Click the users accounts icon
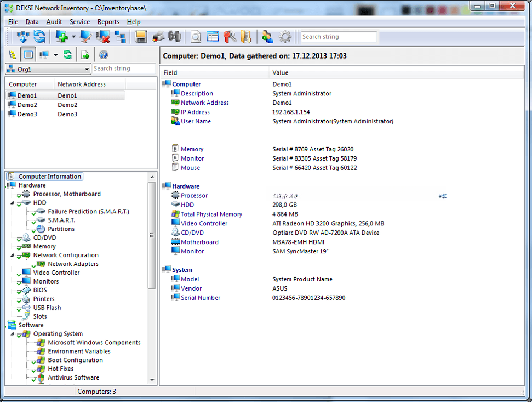The image size is (532, 402). pos(267,37)
